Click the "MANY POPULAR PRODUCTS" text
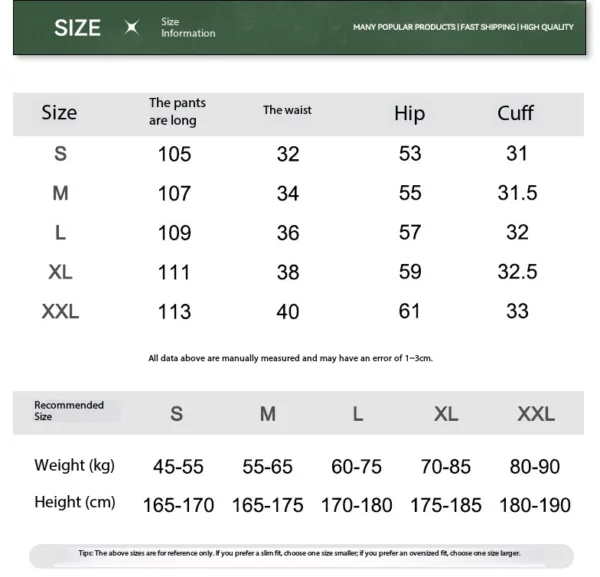This screenshot has height=577, width=600. (x=404, y=27)
